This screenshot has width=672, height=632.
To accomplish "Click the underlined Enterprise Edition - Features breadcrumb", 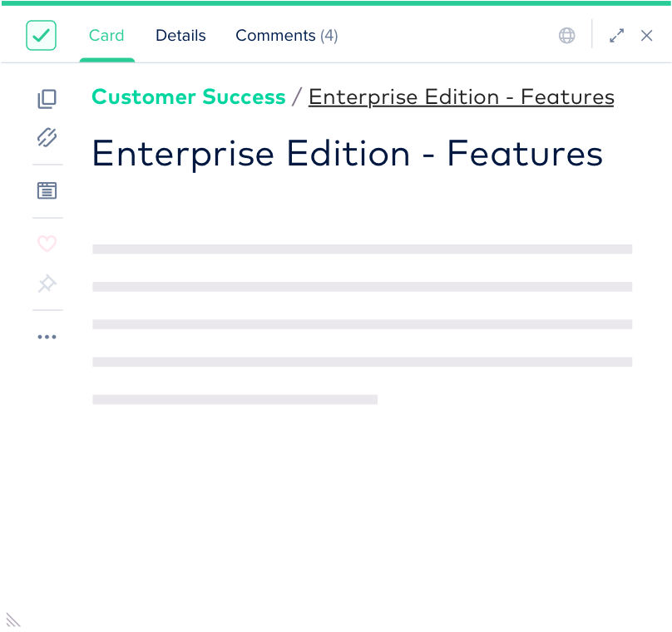I will (x=461, y=97).
